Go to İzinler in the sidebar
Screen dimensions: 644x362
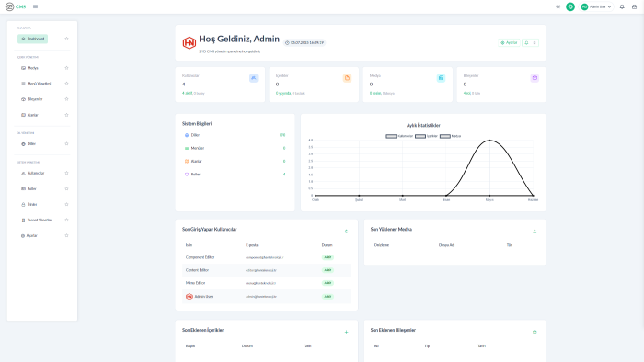tap(29, 204)
